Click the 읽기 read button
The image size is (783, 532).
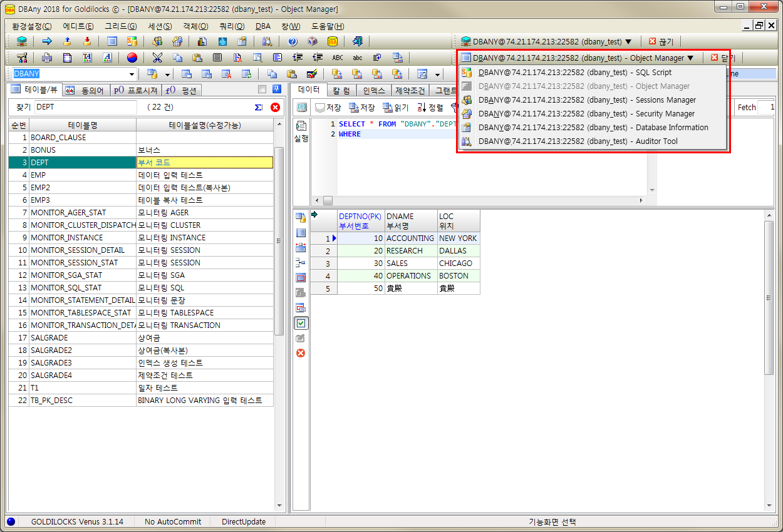tap(395, 108)
